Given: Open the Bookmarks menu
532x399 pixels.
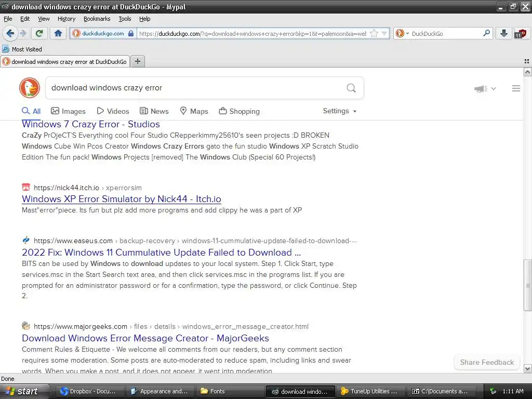Looking at the screenshot, I should [97, 19].
